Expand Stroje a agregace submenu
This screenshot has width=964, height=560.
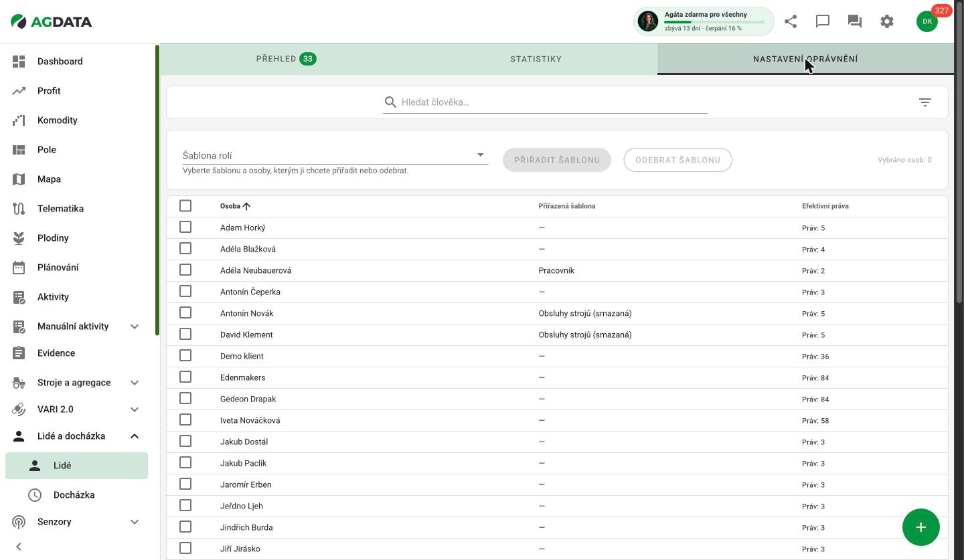coord(135,383)
